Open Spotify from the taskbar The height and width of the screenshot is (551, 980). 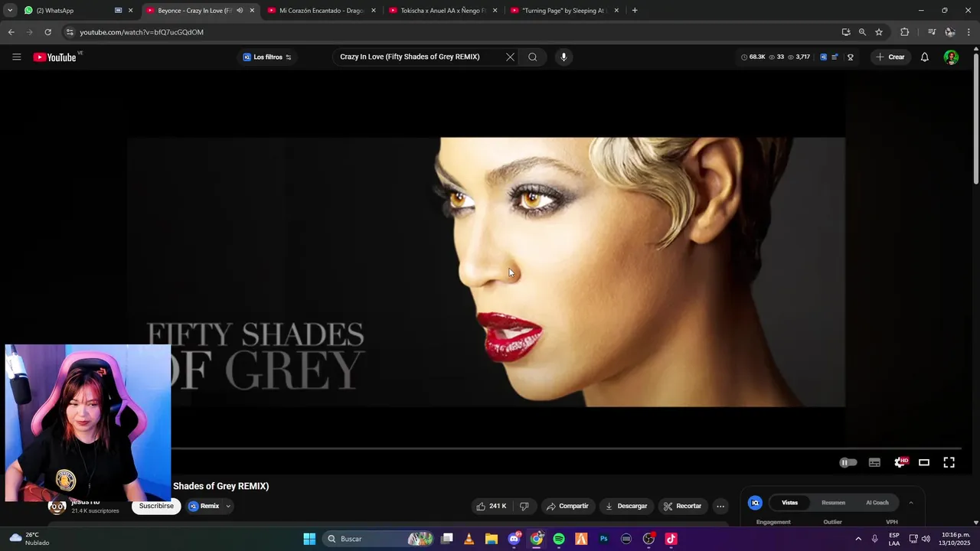559,539
